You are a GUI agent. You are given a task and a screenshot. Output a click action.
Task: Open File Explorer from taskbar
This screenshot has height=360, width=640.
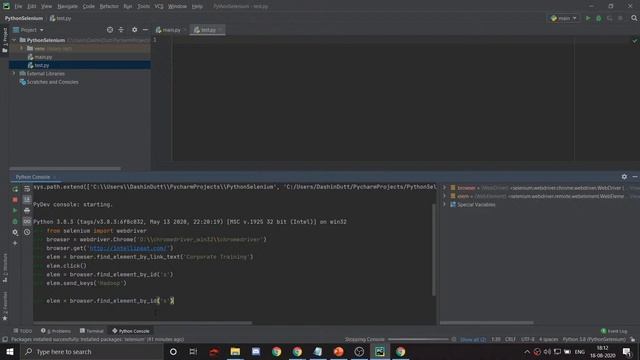235,351
